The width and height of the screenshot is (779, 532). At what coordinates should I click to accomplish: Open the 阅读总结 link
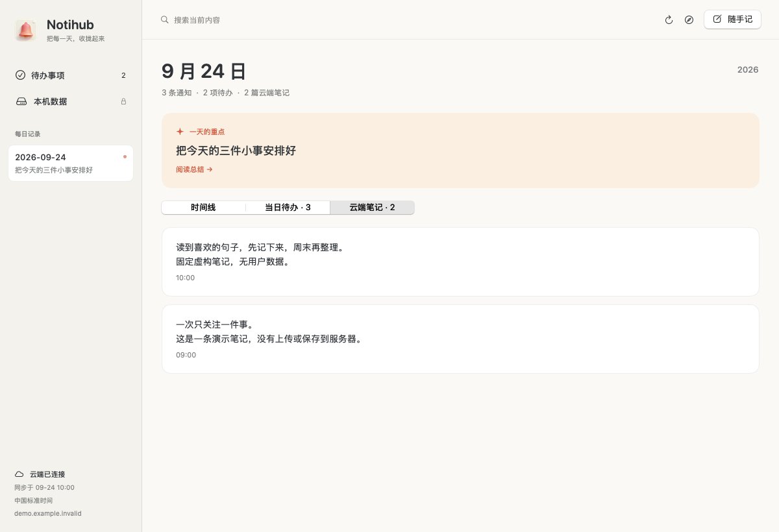point(194,169)
